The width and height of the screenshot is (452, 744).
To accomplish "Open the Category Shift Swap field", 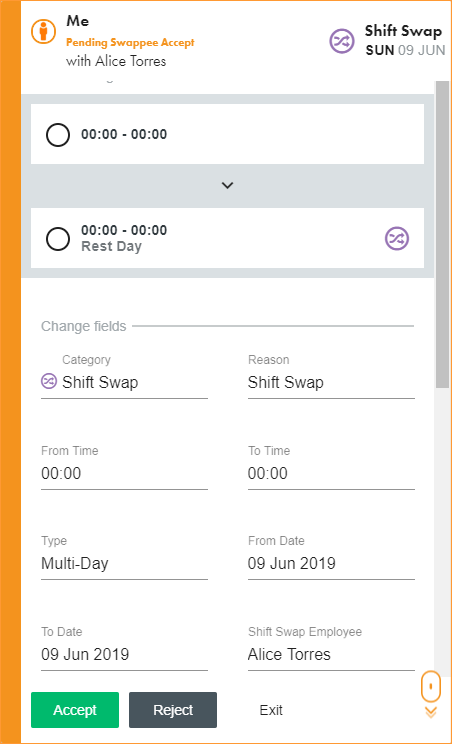I will click(x=124, y=382).
